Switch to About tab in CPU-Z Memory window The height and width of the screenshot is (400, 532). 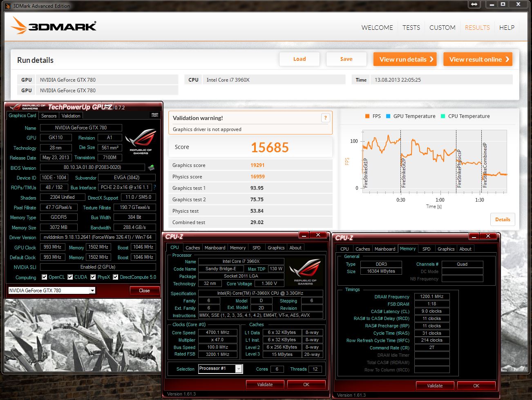[x=465, y=249]
